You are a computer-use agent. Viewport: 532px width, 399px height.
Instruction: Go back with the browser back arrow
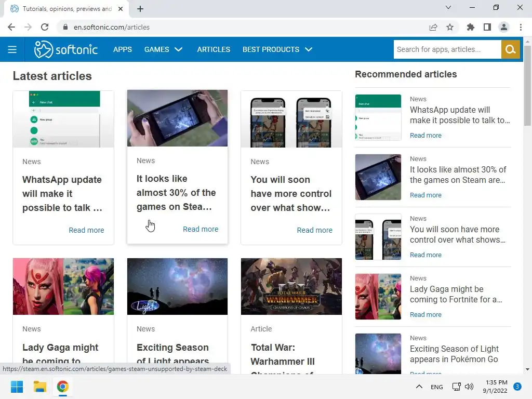click(11, 27)
